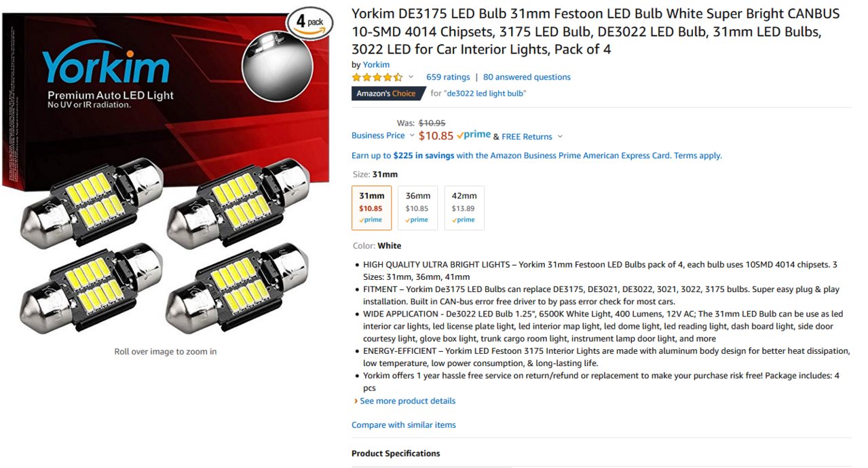Viewport: 868px width, 468px height.
Task: Open the "de3022 led light bulb" search link
Action: click(x=486, y=94)
